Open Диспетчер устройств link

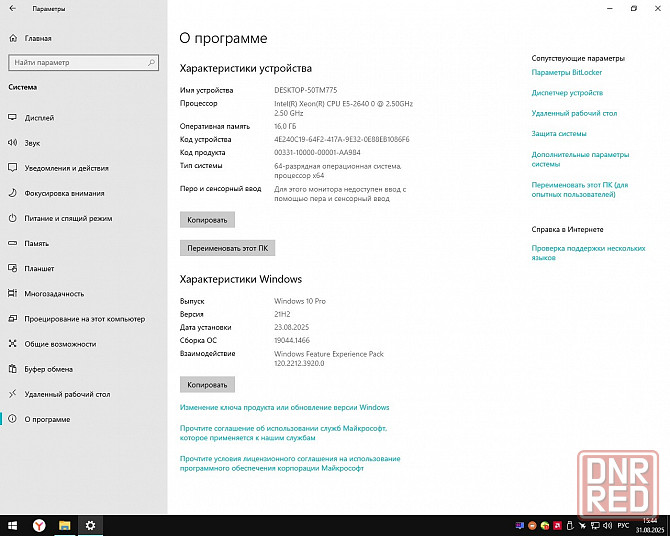tap(567, 93)
